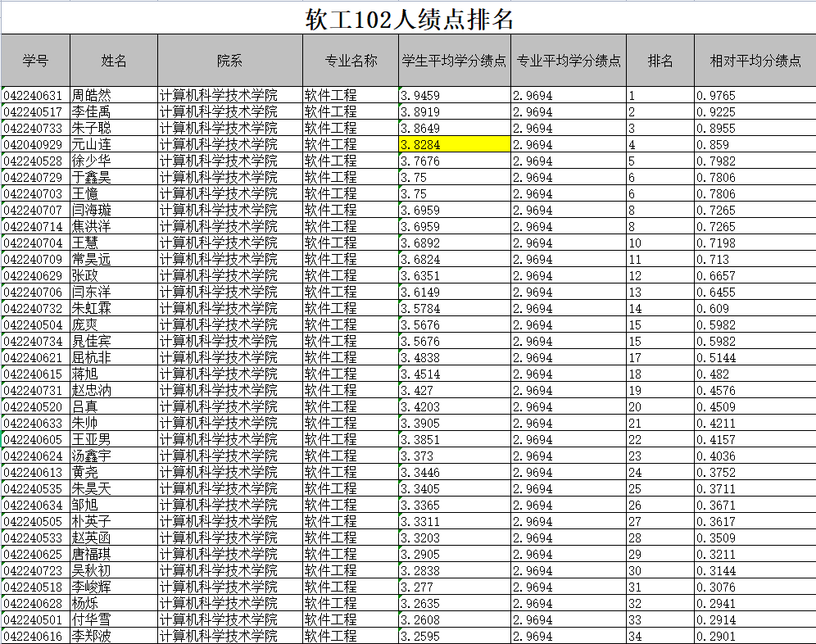Select GPA cell 3.427
This screenshot has height=644, width=816.
tap(455, 391)
